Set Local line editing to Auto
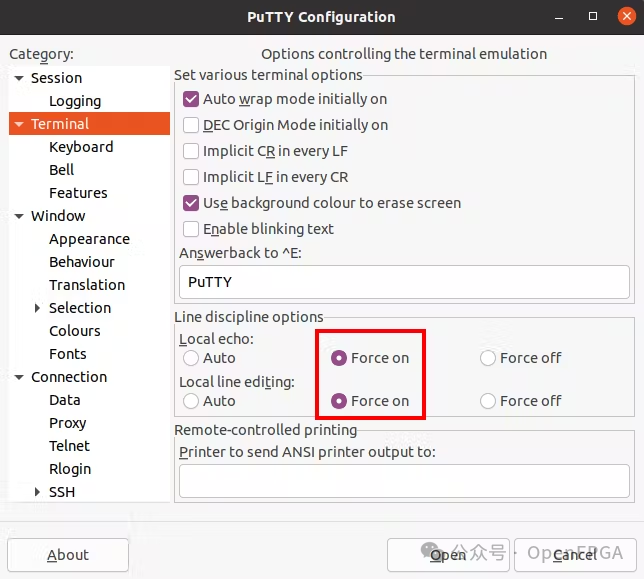The width and height of the screenshot is (644, 579). pyautogui.click(x=191, y=401)
